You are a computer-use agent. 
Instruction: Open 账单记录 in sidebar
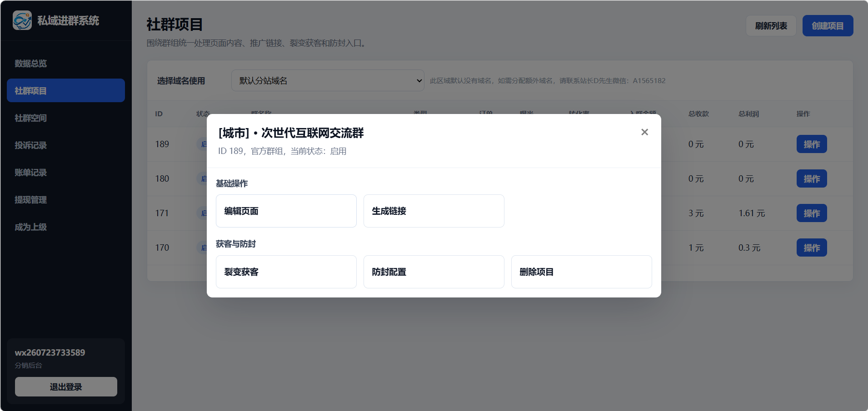[x=66, y=172]
